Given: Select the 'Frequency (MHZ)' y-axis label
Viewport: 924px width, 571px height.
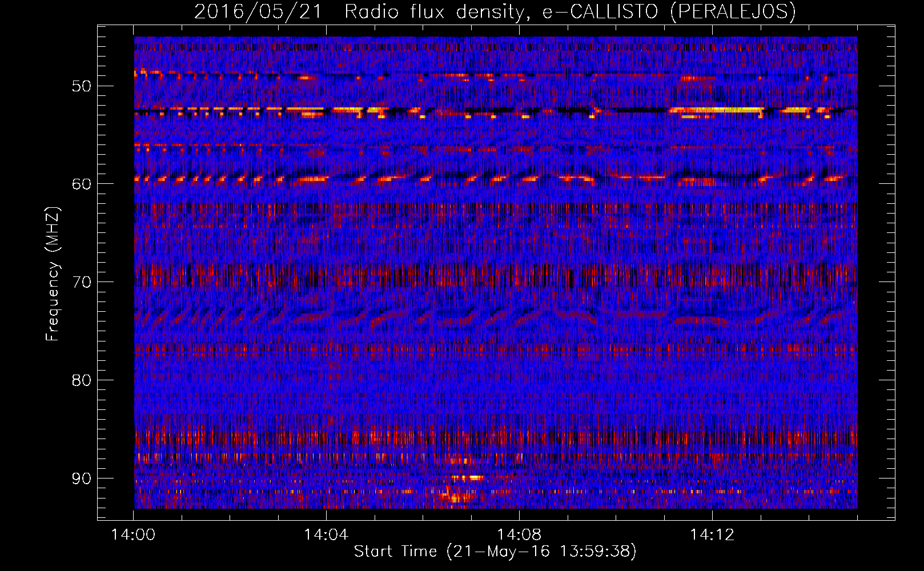Looking at the screenshot, I should [53, 274].
